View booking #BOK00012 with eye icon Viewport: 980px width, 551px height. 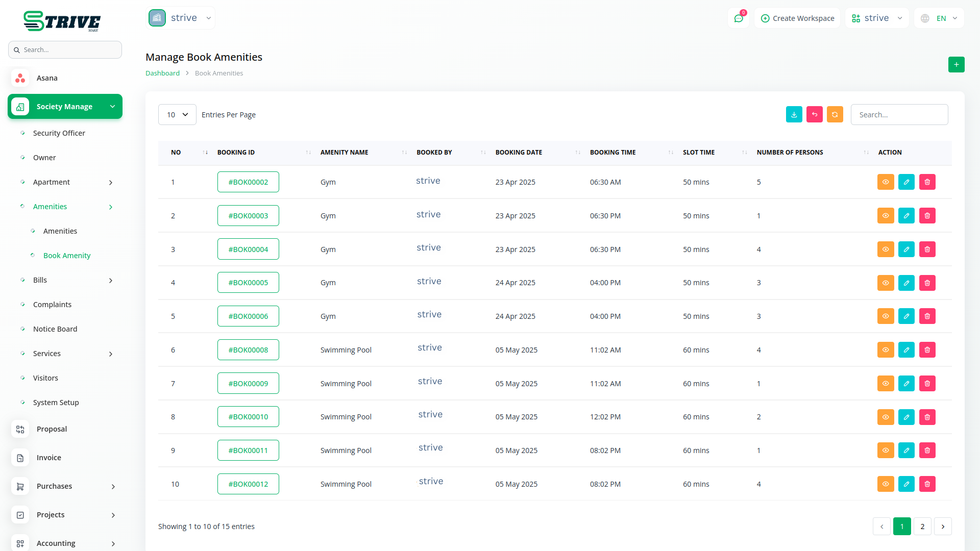coord(886,484)
